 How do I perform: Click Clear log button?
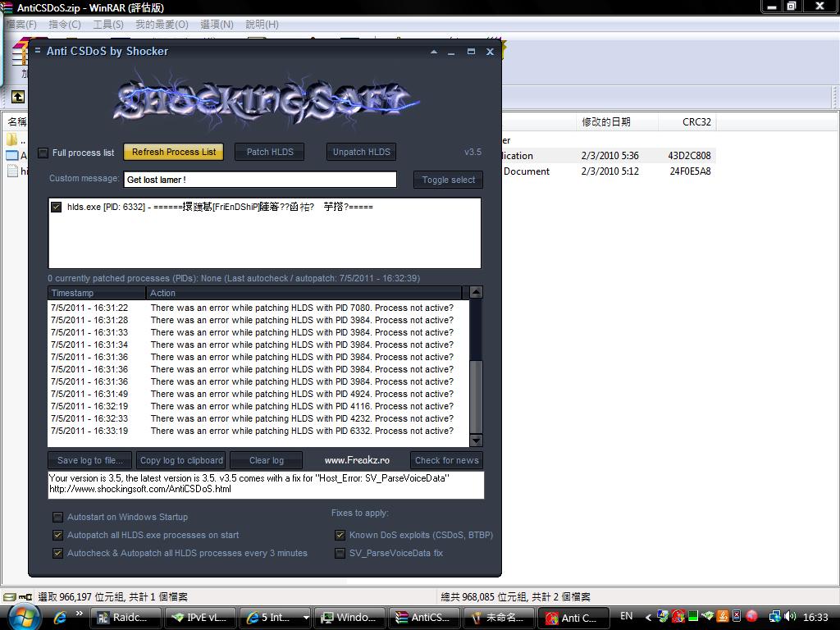point(267,460)
